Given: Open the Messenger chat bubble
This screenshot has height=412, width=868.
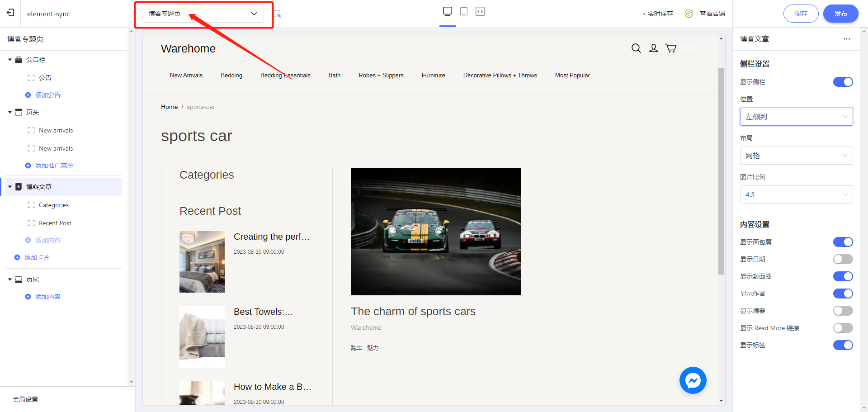Looking at the screenshot, I should pos(693,380).
